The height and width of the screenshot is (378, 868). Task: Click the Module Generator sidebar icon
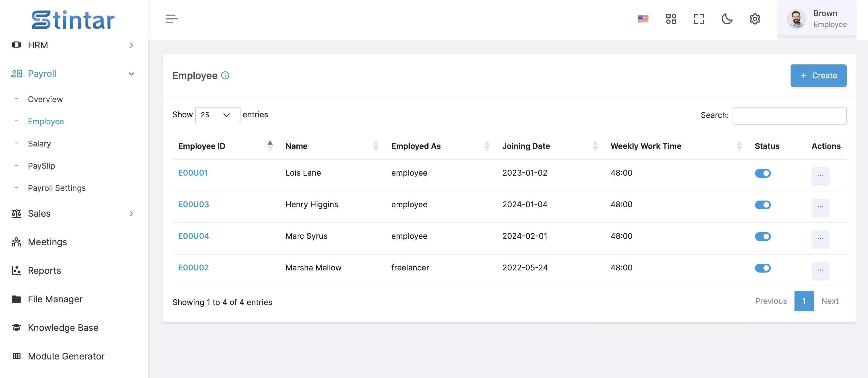pyautogui.click(x=15, y=355)
